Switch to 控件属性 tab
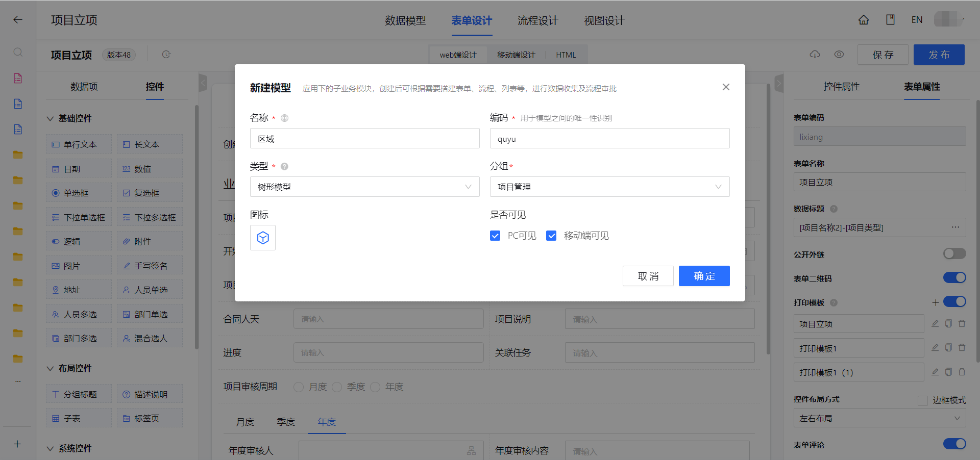 pos(842,87)
